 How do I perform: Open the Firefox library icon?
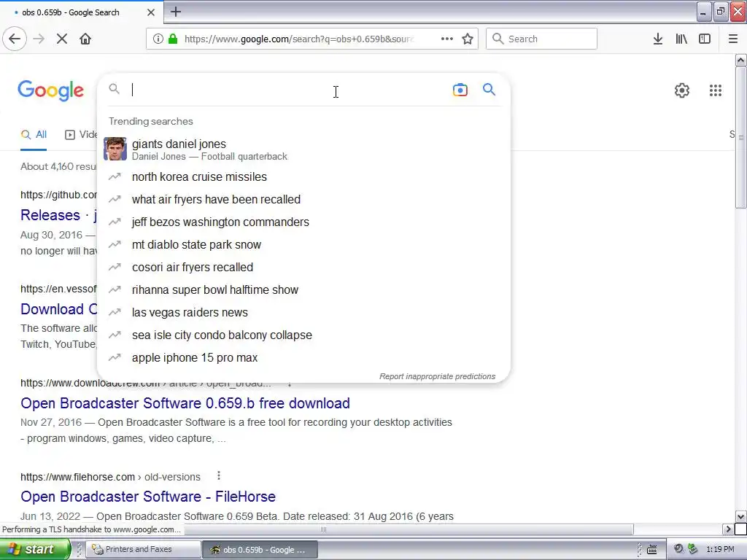point(681,39)
